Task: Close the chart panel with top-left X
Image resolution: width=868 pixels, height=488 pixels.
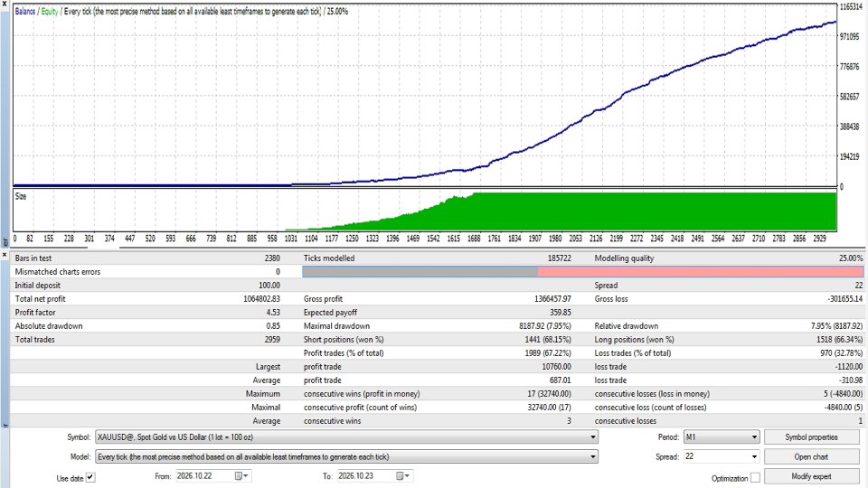Action: click(5, 4)
